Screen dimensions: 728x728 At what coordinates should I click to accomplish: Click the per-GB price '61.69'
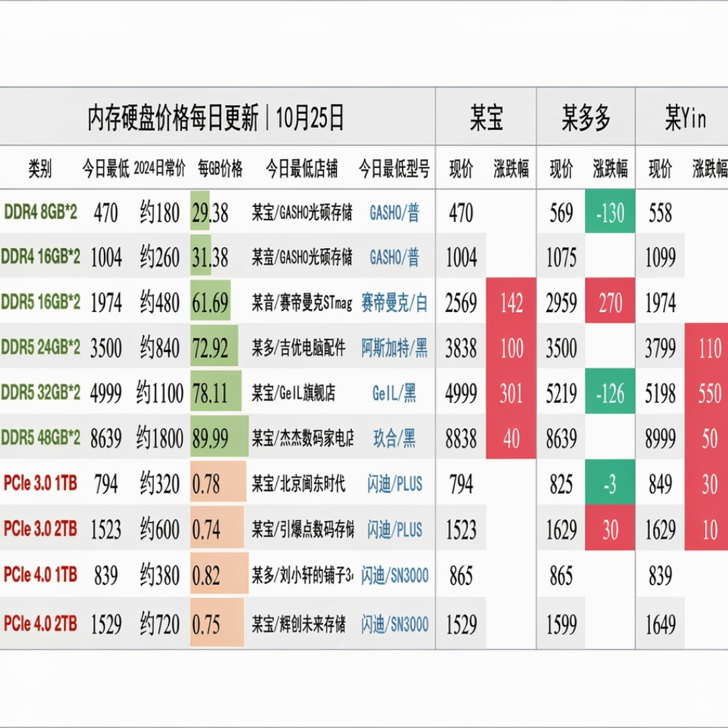pyautogui.click(x=210, y=303)
